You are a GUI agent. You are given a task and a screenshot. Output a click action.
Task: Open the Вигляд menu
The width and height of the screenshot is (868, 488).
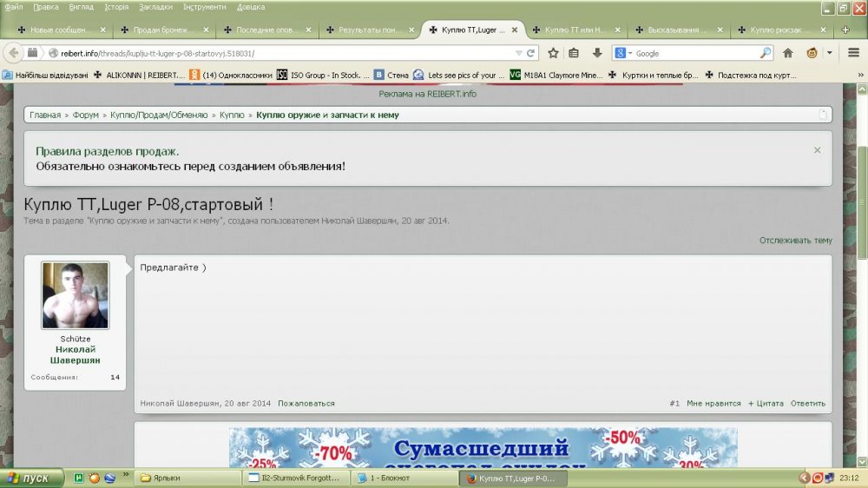point(81,7)
